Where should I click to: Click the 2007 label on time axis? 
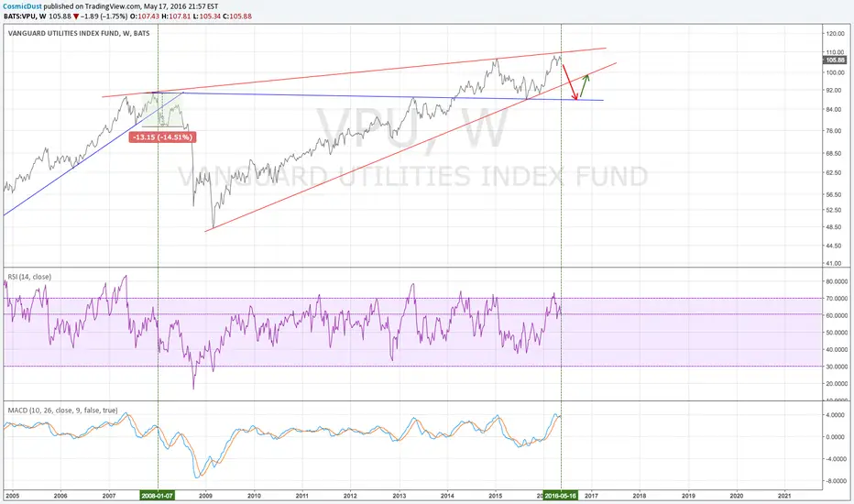109,496
